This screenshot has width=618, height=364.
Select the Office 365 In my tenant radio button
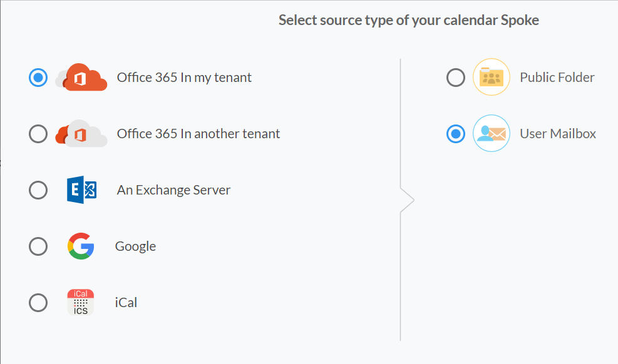pos(38,78)
